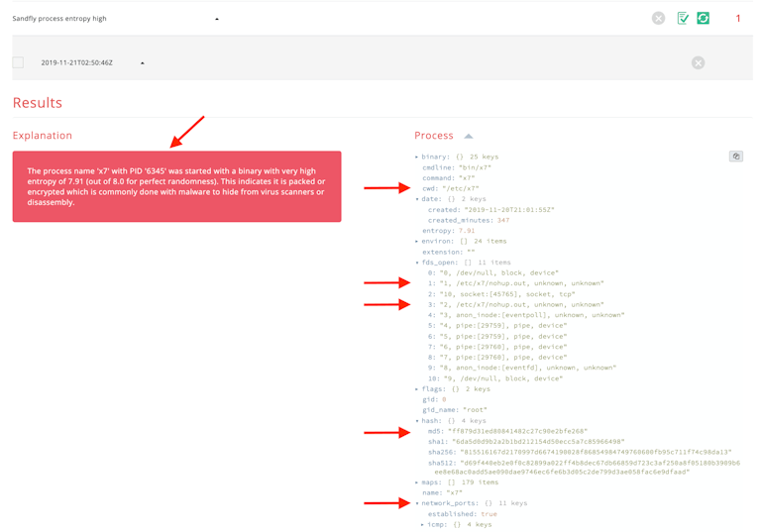Select the command "x7" line

point(449,178)
